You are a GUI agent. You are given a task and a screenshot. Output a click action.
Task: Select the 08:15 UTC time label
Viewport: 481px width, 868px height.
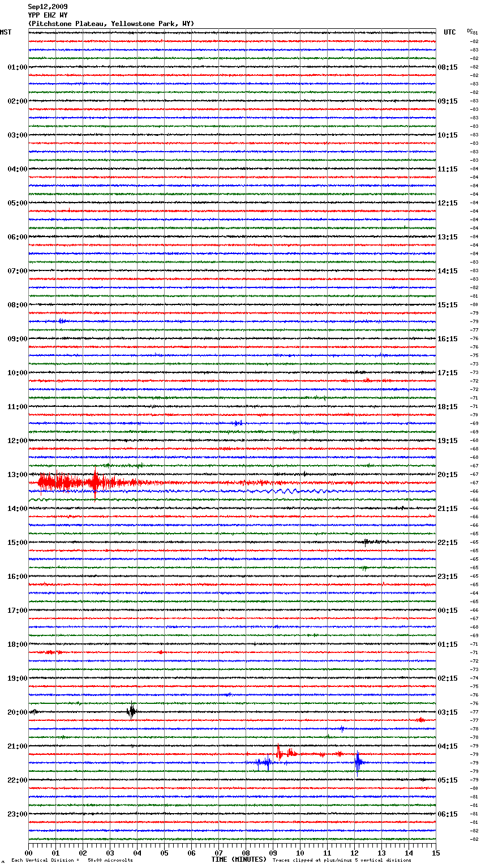(448, 67)
